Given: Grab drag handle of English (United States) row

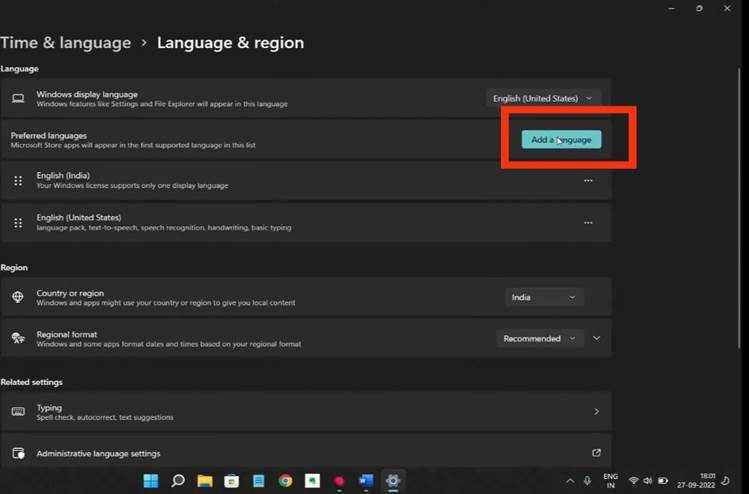Looking at the screenshot, I should point(18,223).
